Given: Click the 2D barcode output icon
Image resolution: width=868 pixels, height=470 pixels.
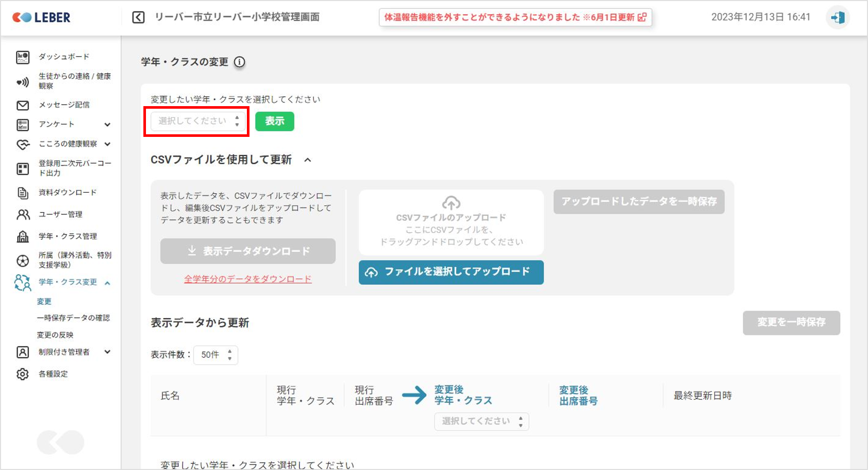Looking at the screenshot, I should click(x=23, y=169).
